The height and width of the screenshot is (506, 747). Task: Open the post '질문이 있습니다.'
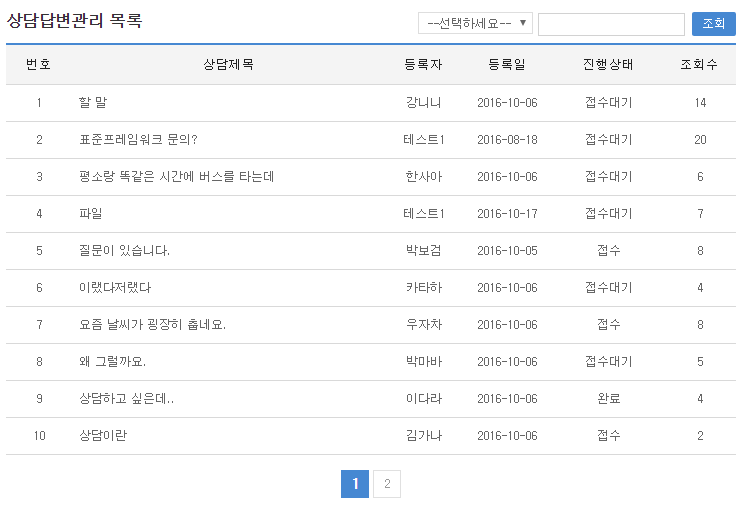(124, 251)
